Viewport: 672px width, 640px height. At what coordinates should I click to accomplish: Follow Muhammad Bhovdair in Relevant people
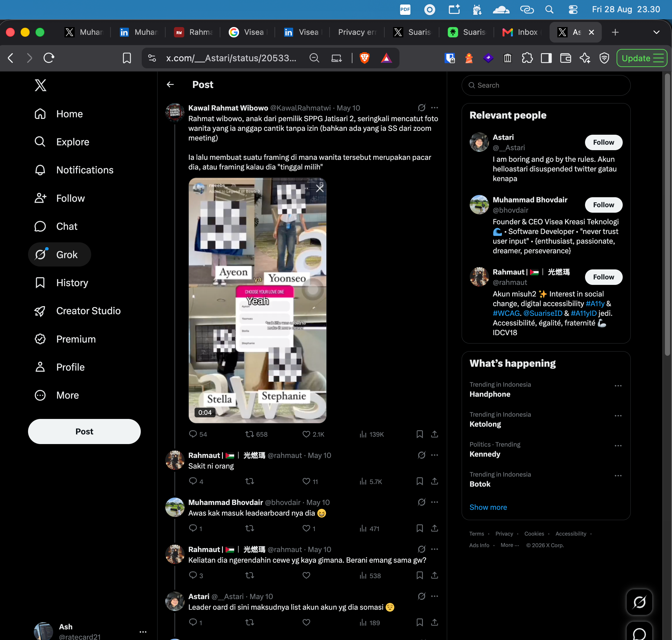click(x=603, y=205)
